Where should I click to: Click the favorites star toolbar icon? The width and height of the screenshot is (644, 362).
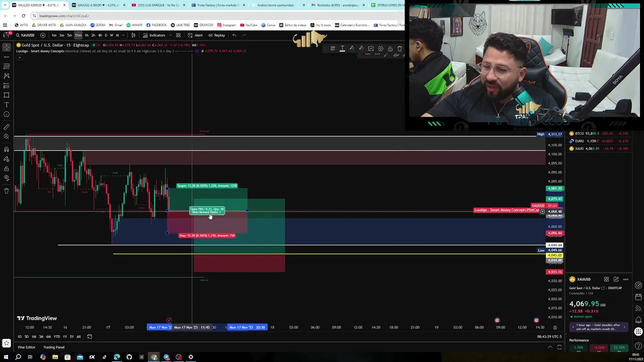coord(7,343)
